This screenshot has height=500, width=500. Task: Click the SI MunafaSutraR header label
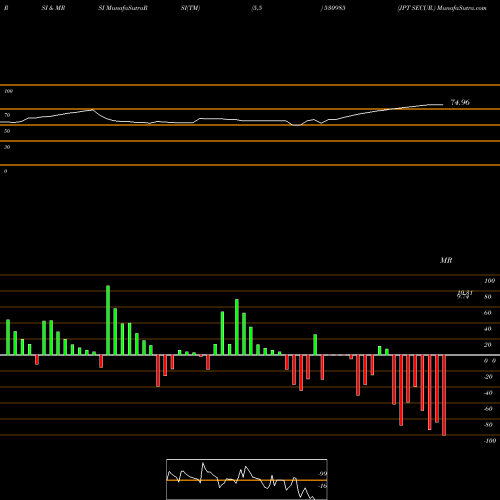click(123, 8)
